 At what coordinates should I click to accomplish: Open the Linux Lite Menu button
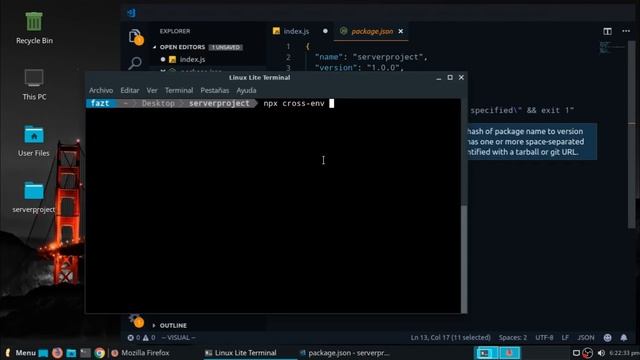[21, 353]
